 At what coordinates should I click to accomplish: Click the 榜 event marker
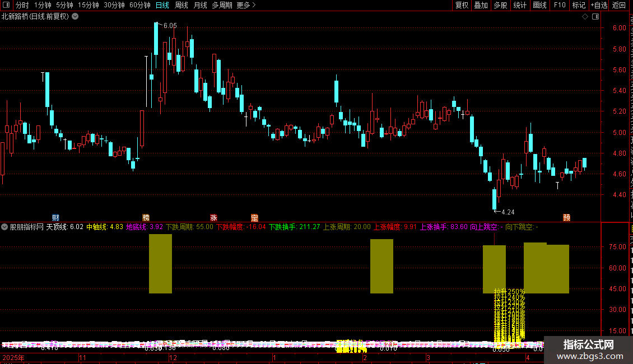pos(146,217)
